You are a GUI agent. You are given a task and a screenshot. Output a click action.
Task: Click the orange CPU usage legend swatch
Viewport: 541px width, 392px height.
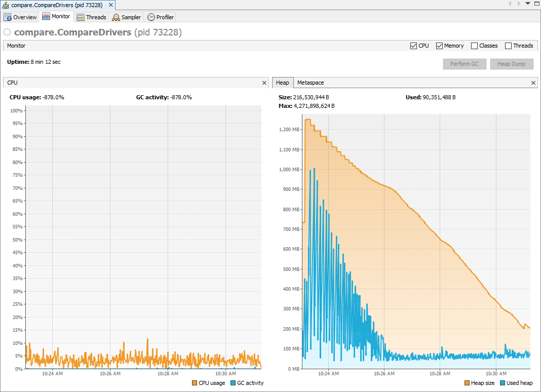tap(194, 383)
